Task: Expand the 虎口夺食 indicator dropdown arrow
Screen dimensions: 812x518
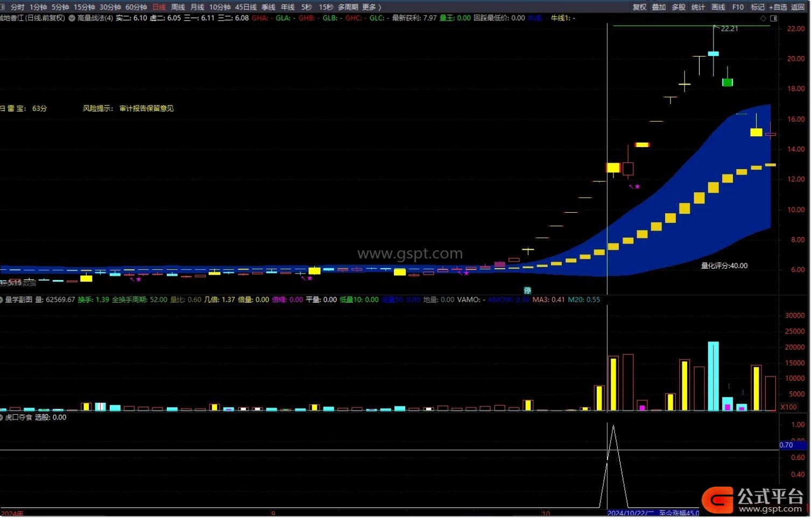Action: (2, 418)
